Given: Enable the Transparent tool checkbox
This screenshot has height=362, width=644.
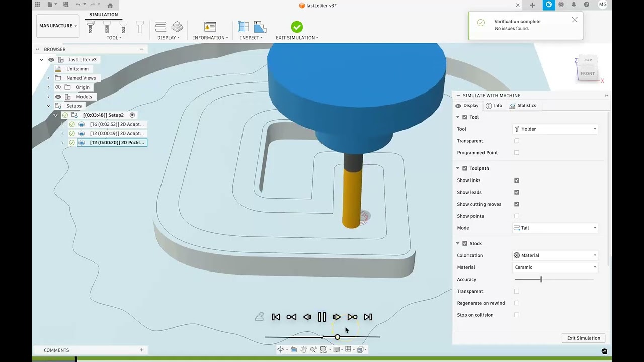Looking at the screenshot, I should tap(517, 141).
